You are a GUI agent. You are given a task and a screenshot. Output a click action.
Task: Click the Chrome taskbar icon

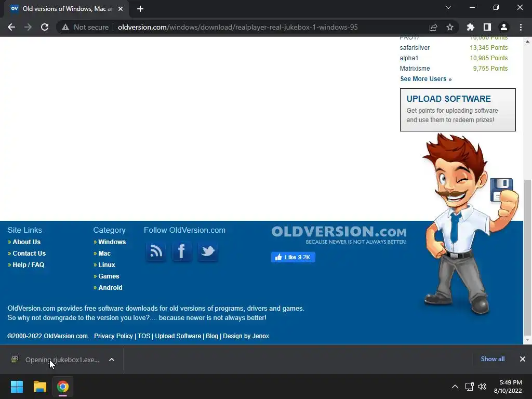click(63, 387)
